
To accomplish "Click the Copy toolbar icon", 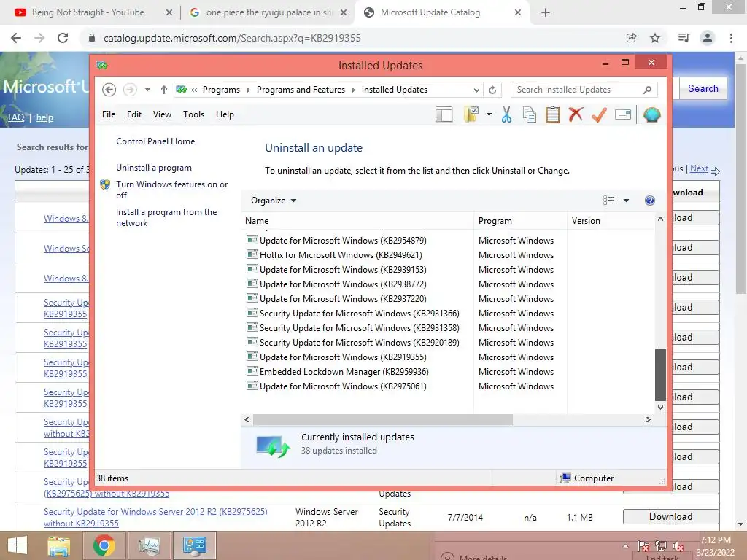I will tap(530, 114).
